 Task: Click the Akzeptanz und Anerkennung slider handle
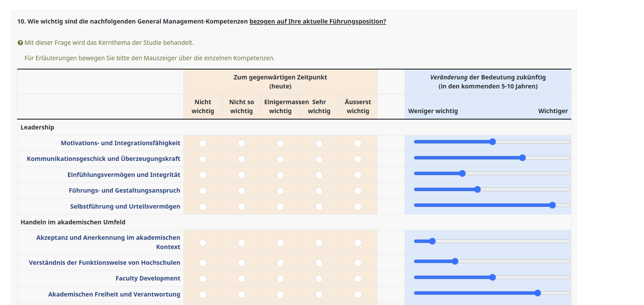(432, 241)
